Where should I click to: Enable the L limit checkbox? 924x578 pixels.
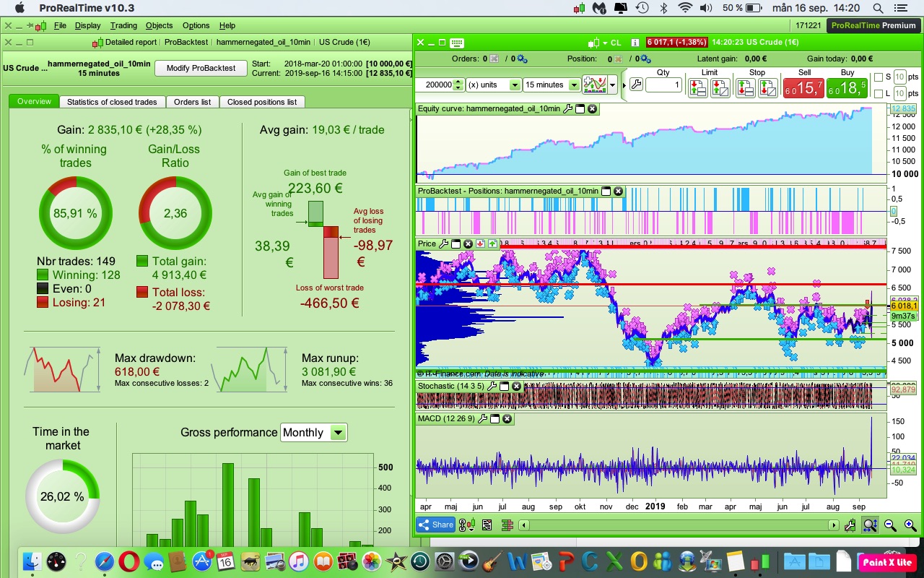tap(878, 94)
